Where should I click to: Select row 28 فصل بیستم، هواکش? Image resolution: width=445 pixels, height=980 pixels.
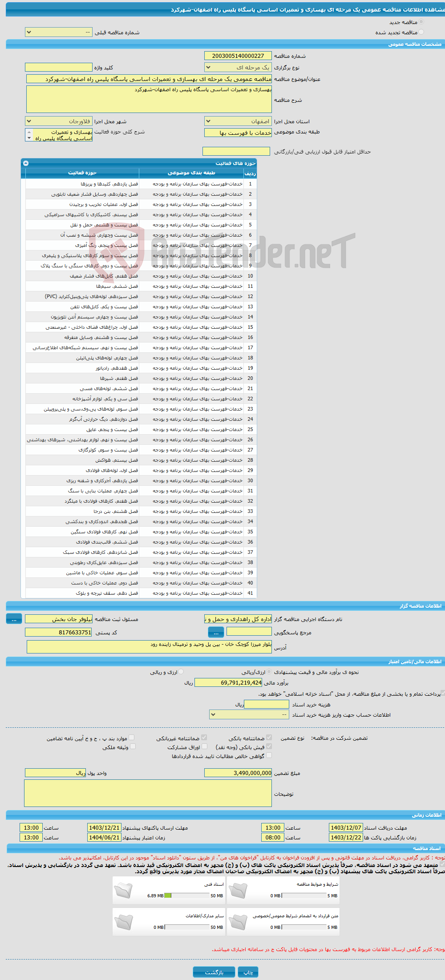[141, 460]
